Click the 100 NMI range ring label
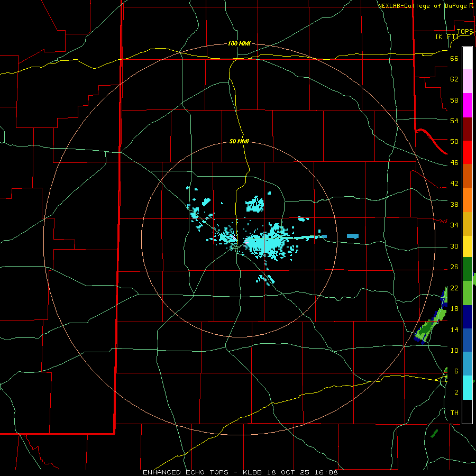This screenshot has height=476, width=476. 239,43
